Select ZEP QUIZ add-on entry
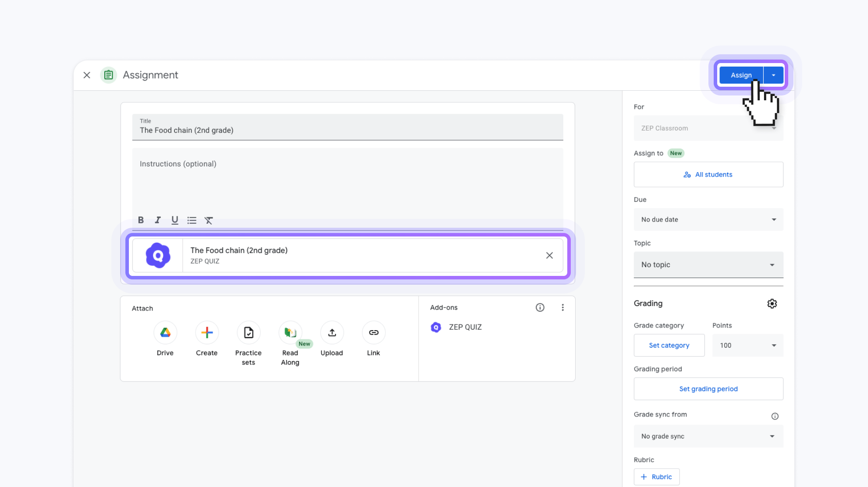The image size is (868, 487). [465, 327]
